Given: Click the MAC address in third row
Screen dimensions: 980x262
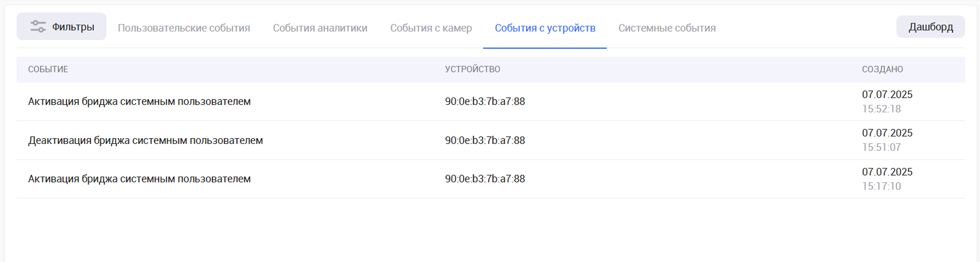Looking at the screenshot, I should click(x=485, y=179).
